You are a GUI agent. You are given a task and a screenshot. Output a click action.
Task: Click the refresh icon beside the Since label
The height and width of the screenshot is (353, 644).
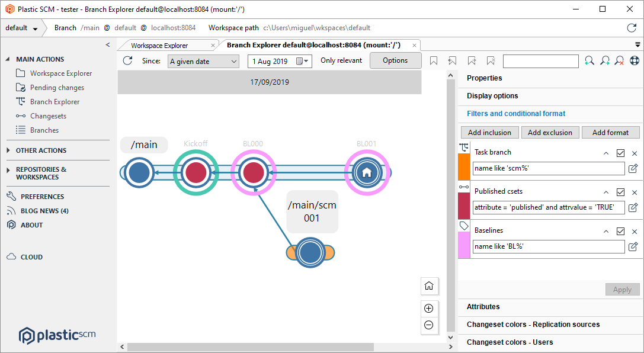[x=127, y=60]
